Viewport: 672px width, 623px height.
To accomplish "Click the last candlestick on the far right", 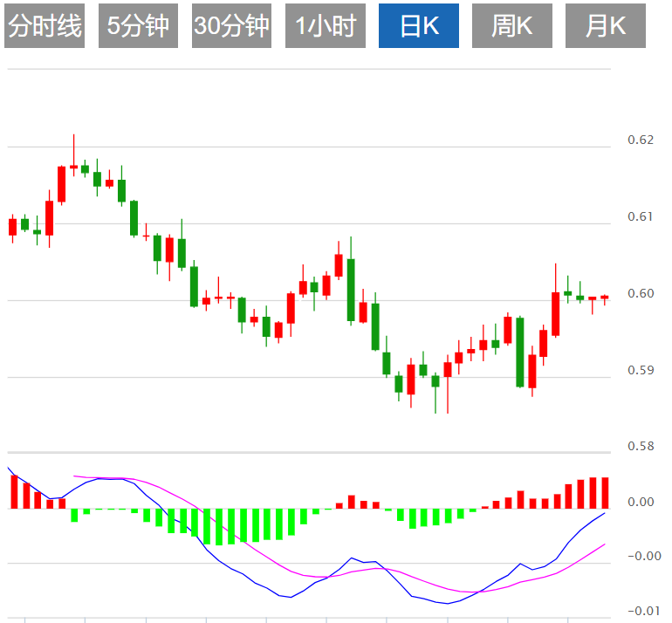I will (x=604, y=298).
